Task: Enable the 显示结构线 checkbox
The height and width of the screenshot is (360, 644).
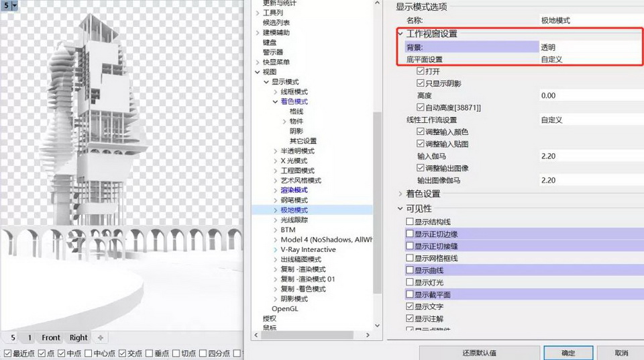Action: point(410,222)
